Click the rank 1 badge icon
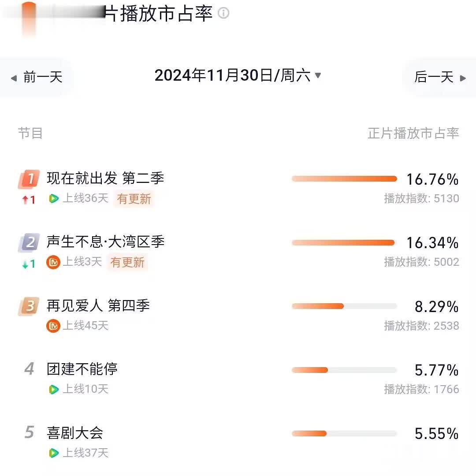The width and height of the screenshot is (476, 476). [x=29, y=179]
